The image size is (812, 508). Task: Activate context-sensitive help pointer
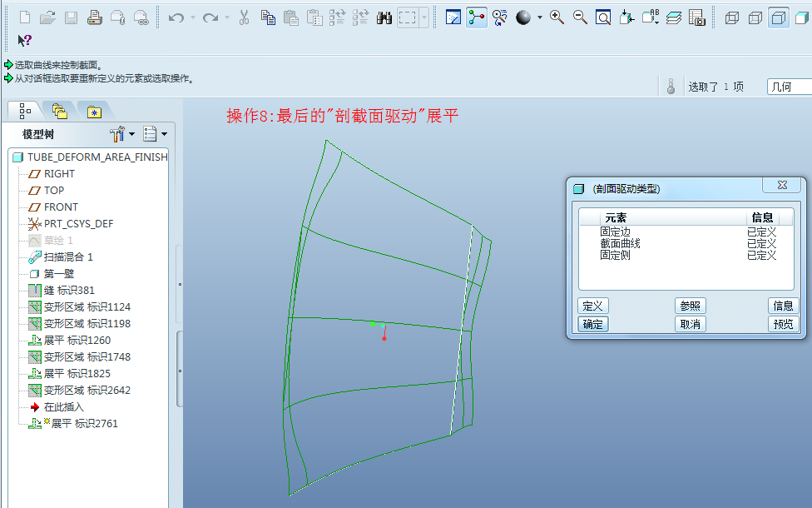[x=24, y=40]
